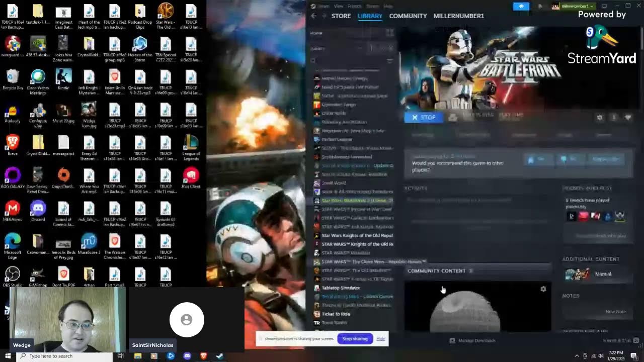Open the GOG GALAXY desktop icon
The width and height of the screenshot is (644, 362).
click(x=13, y=178)
